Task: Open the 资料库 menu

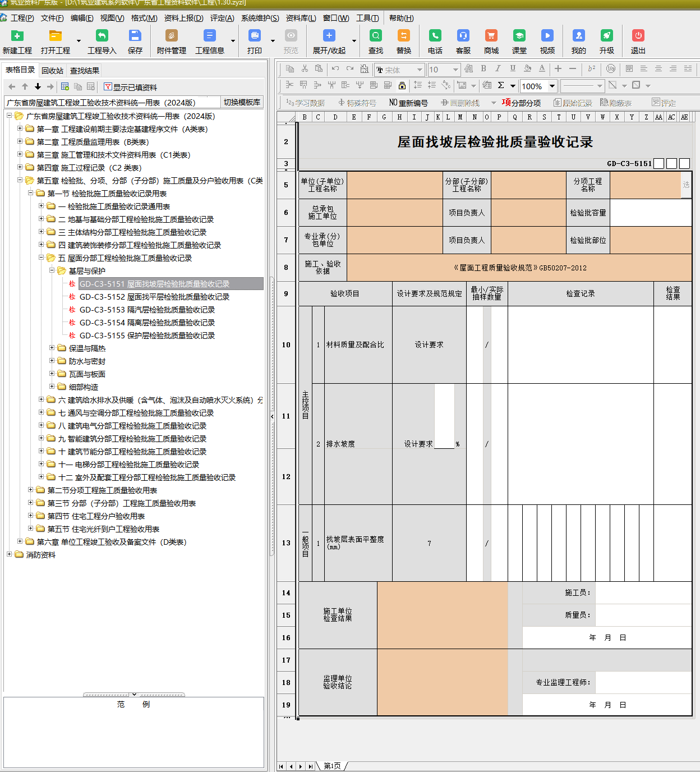Action: click(x=301, y=18)
